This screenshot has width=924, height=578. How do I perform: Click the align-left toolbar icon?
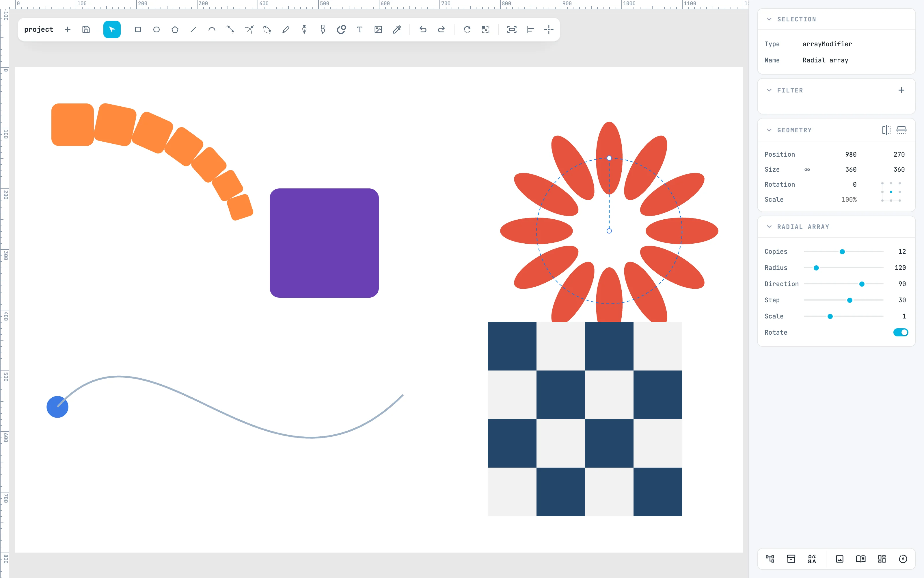(x=530, y=29)
